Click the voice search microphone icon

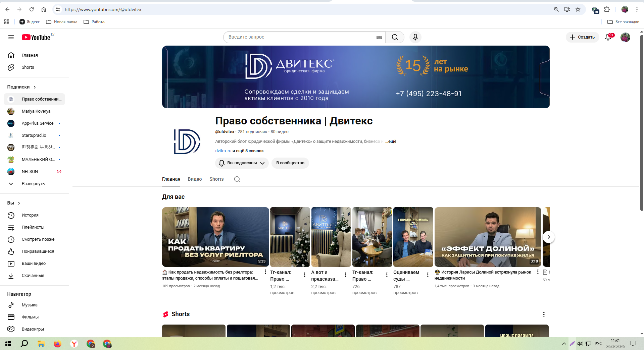(415, 37)
